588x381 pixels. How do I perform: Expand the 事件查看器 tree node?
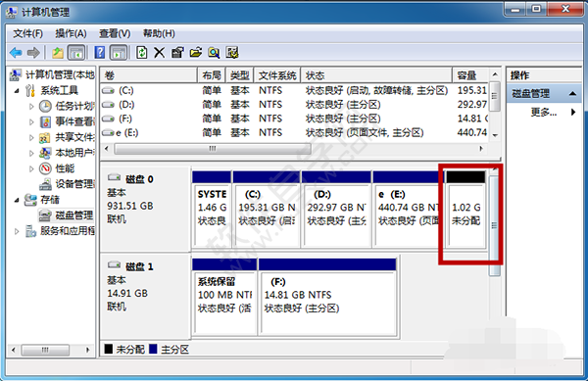point(31,121)
